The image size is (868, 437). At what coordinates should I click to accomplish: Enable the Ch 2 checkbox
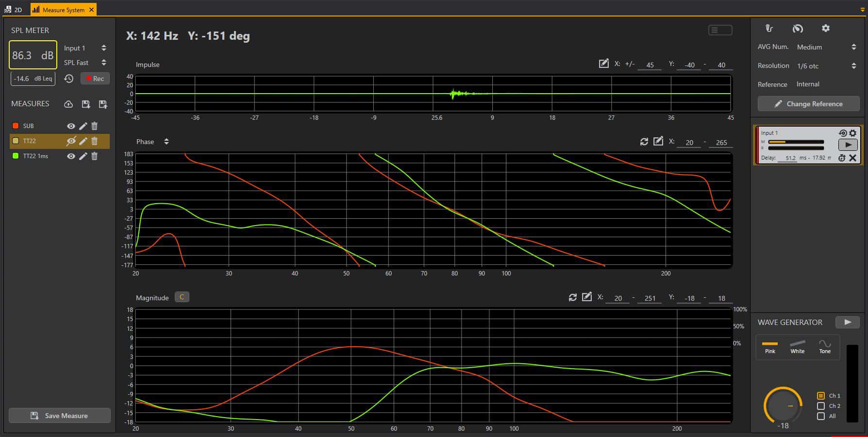(x=821, y=406)
